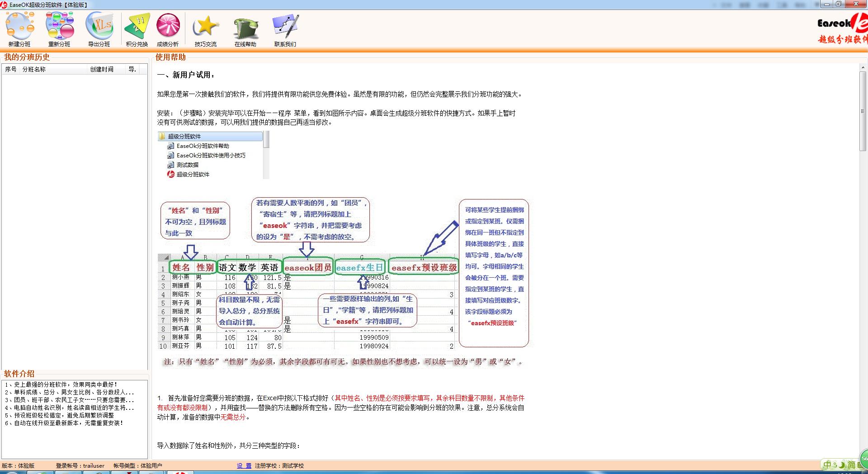The image size is (868, 474).
Task: Select intro line '6、自动在线升级至最新版本'
Action: pyautogui.click(x=64, y=423)
